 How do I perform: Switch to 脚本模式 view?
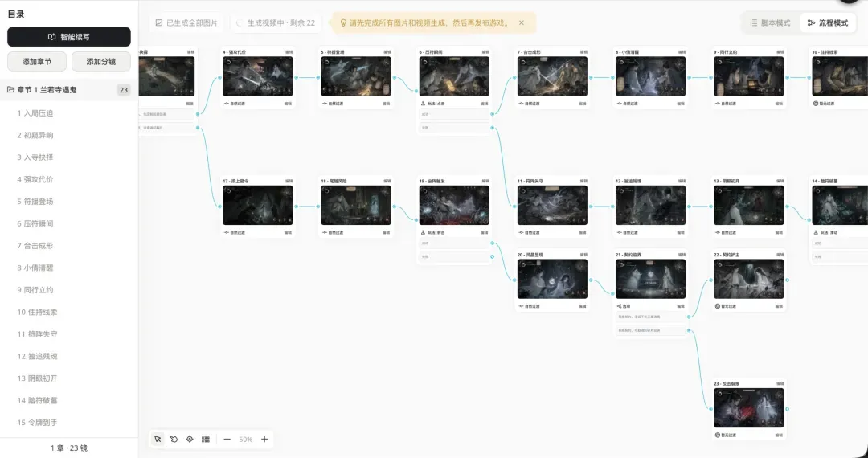pos(771,22)
